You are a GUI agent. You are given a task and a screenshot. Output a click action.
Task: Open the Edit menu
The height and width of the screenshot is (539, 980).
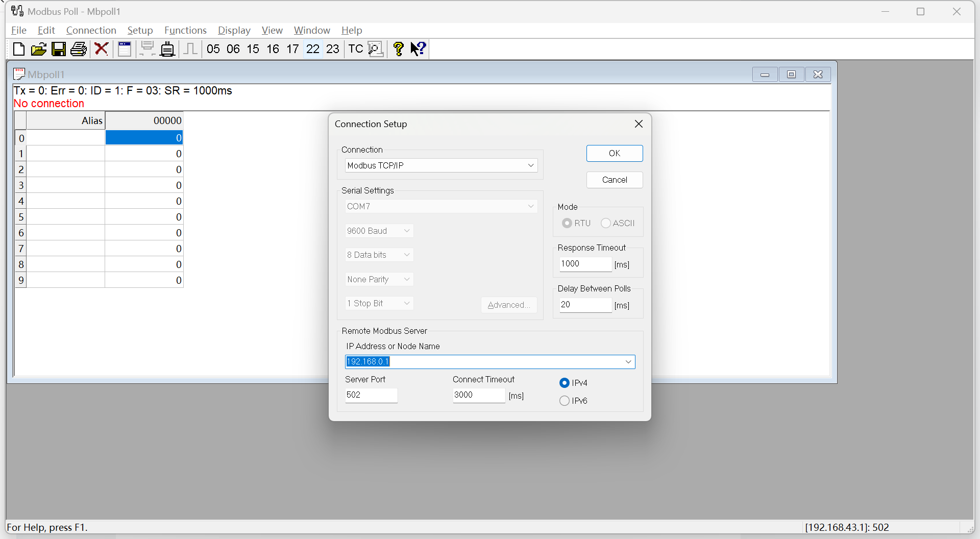click(46, 30)
